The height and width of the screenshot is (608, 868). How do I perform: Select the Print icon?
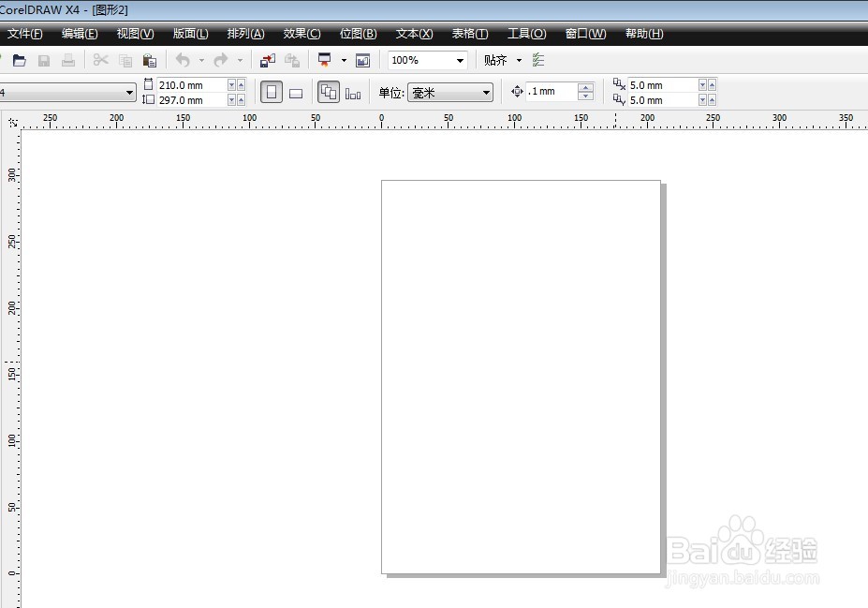[x=67, y=59]
